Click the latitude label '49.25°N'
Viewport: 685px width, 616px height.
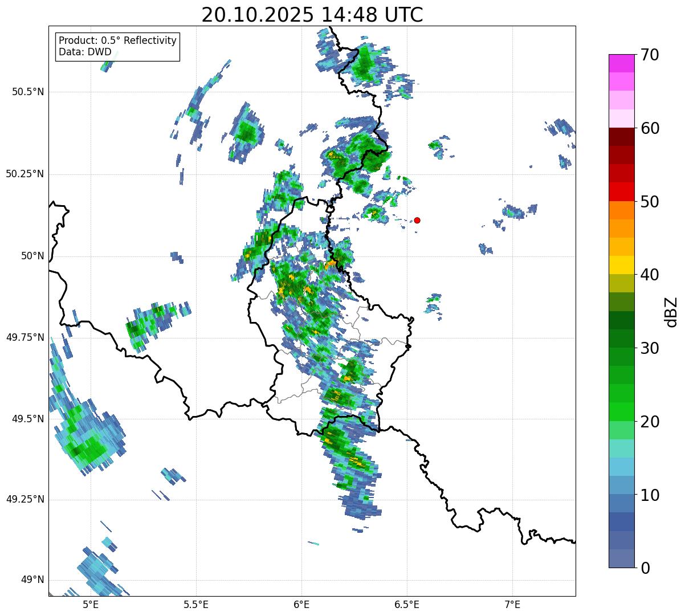tap(25, 499)
